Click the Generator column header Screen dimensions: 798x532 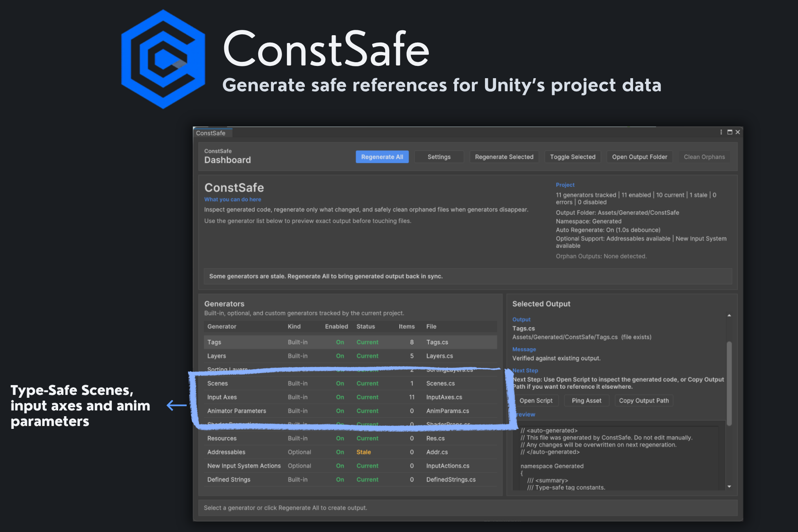[x=221, y=327]
